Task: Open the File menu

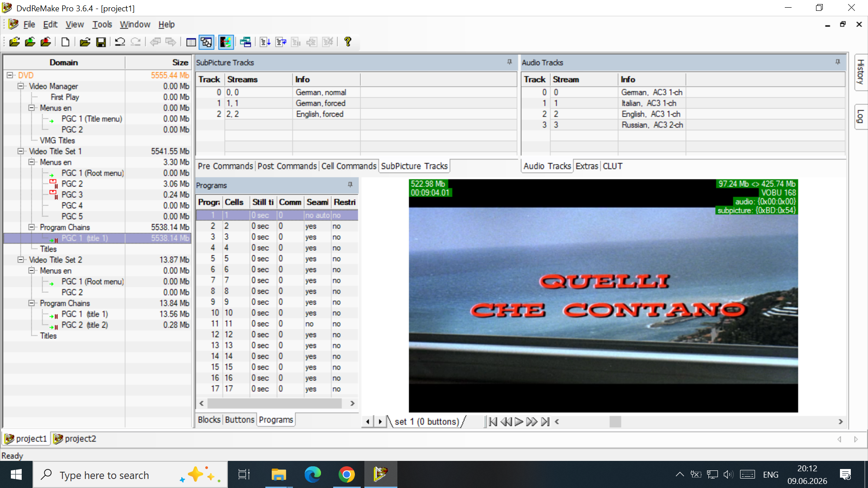Action: pyautogui.click(x=29, y=24)
